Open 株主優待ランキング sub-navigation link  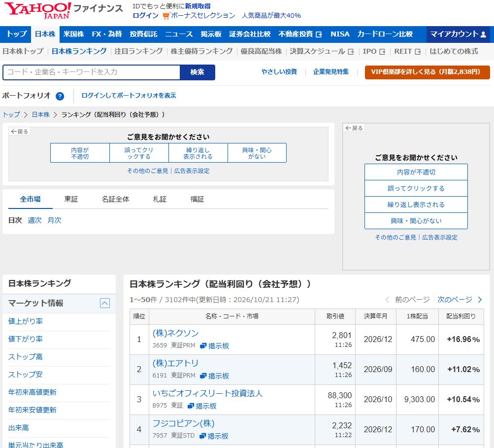pyautogui.click(x=201, y=51)
